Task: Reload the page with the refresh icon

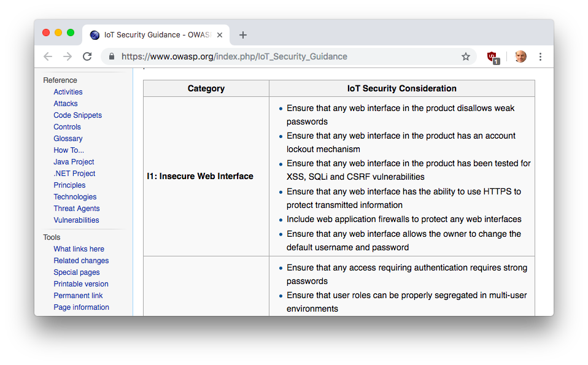Action: (87, 56)
